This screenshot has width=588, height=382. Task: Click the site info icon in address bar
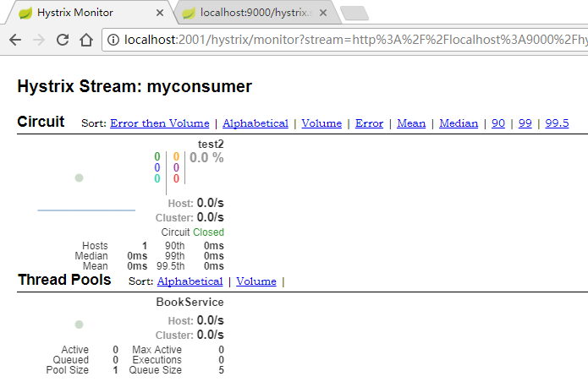point(113,40)
